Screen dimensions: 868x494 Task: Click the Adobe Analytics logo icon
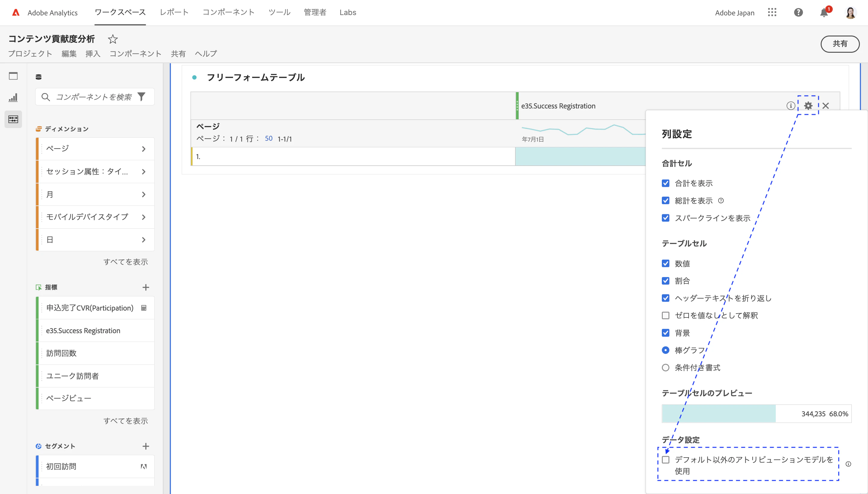pyautogui.click(x=16, y=13)
